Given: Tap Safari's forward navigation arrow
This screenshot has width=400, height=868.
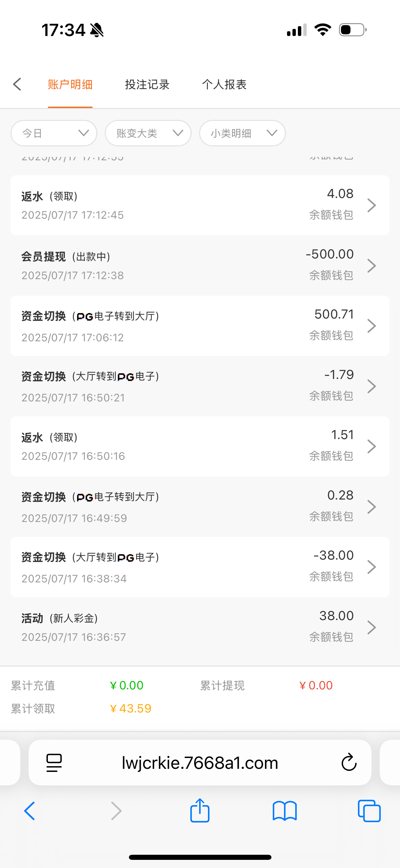Looking at the screenshot, I should pyautogui.click(x=116, y=811).
